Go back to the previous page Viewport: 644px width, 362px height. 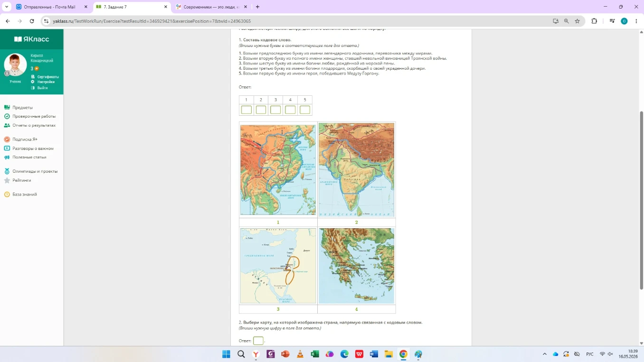pyautogui.click(x=8, y=21)
